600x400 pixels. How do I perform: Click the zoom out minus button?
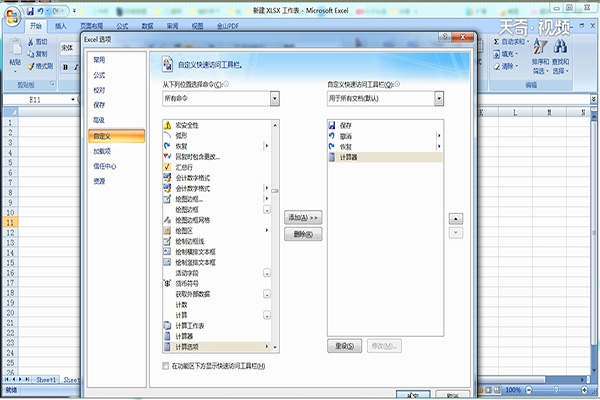[x=529, y=390]
